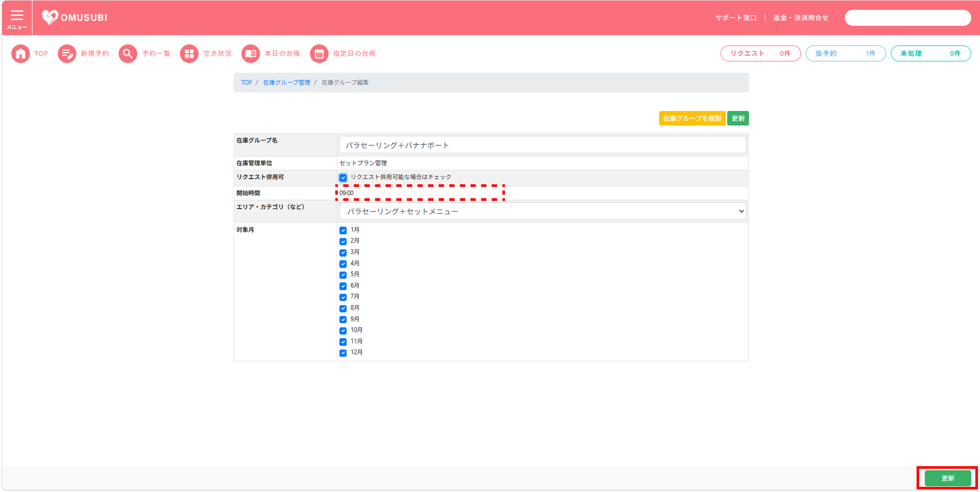980x492 pixels.
Task: Uncheck the 12月 checkbox
Action: pos(343,353)
